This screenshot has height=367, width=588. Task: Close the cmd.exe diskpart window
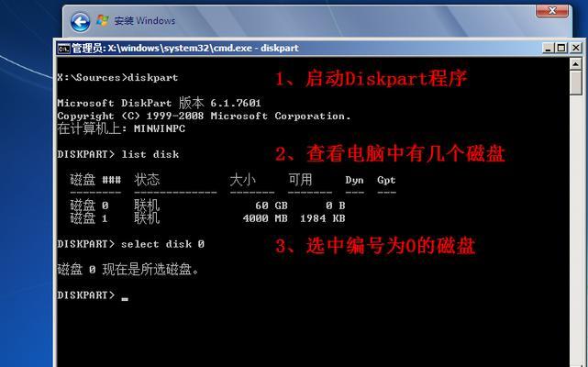click(576, 48)
